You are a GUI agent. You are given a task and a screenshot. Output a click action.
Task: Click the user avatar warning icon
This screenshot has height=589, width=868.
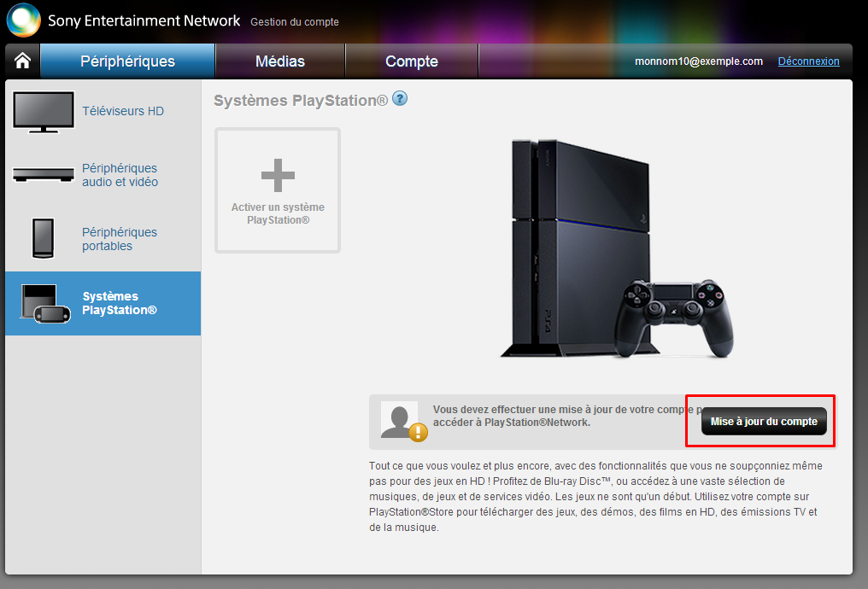coord(404,422)
